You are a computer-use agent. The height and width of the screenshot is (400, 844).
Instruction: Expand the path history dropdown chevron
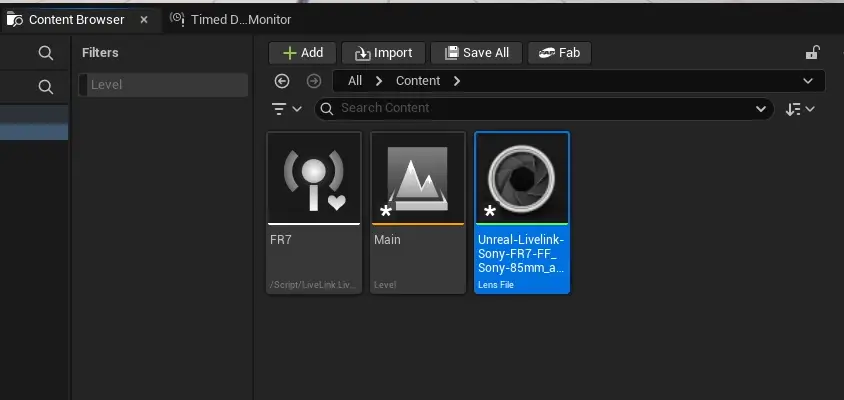point(808,81)
